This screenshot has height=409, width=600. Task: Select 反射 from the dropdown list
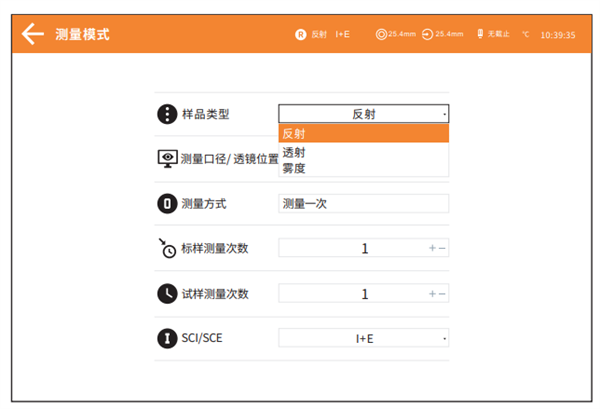pos(363,134)
